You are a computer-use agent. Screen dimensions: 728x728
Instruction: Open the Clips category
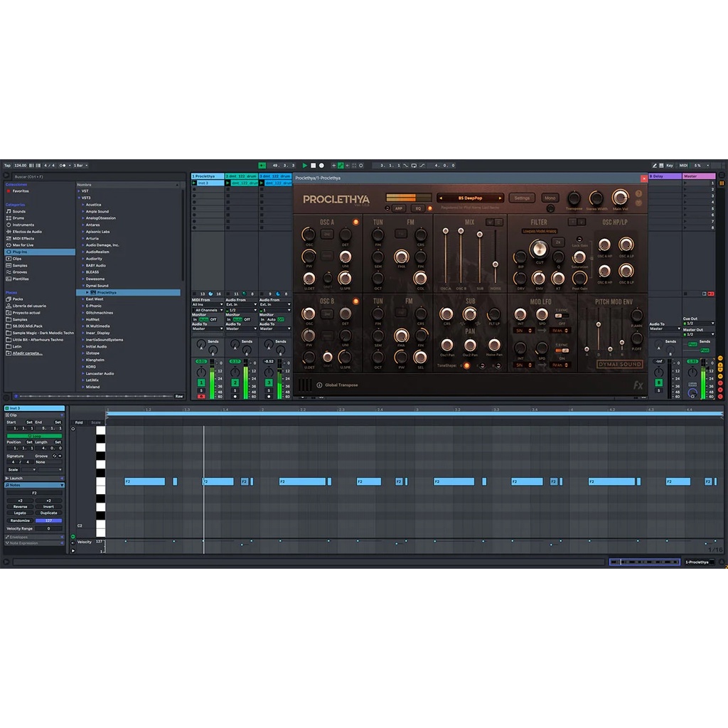click(17, 259)
